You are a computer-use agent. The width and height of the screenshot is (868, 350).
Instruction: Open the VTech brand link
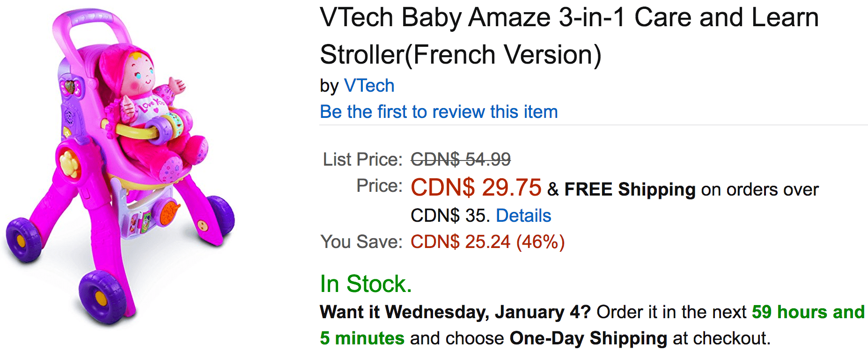369,86
